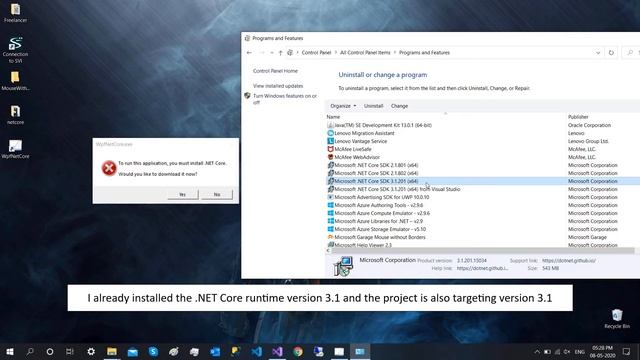Screen dimensions: 640x360
Task: Click the Uninstall toolbar button
Action: (x=373, y=106)
